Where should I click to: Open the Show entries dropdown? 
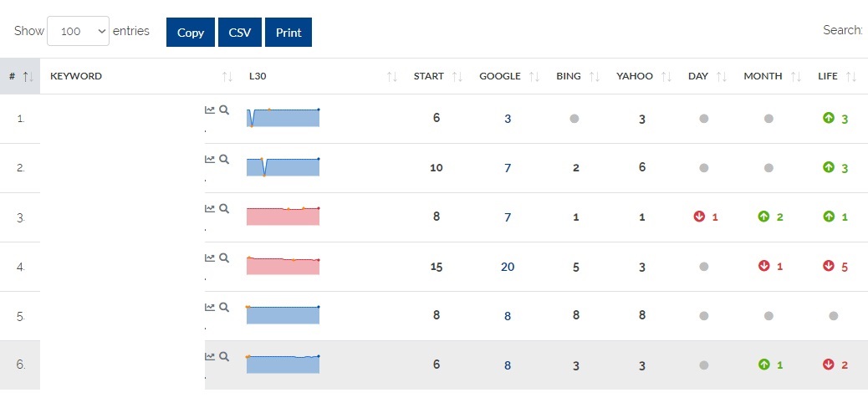(x=79, y=32)
